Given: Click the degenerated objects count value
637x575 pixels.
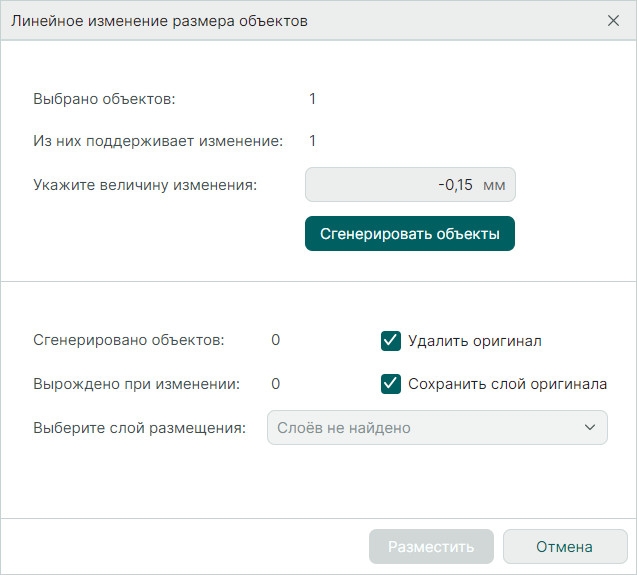Looking at the screenshot, I should [275, 383].
